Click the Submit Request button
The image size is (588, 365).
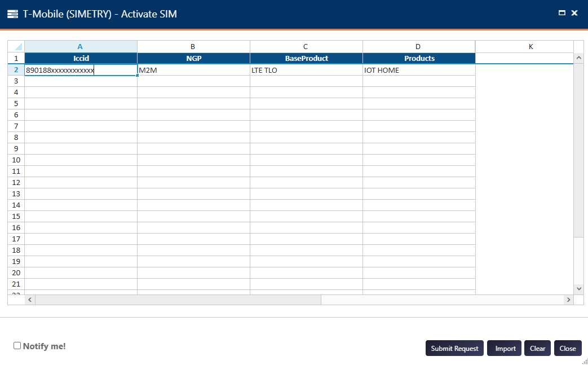click(454, 348)
